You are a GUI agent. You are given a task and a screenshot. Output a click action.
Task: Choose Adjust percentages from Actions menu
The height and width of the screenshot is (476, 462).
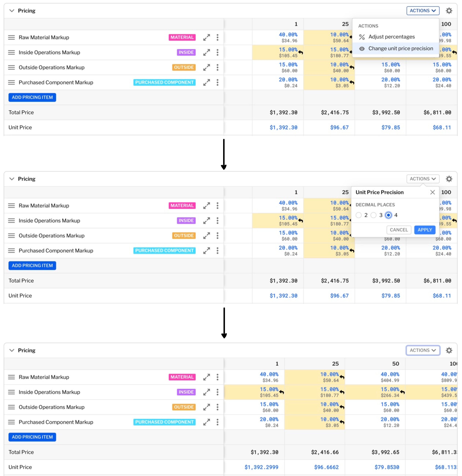[x=392, y=37]
